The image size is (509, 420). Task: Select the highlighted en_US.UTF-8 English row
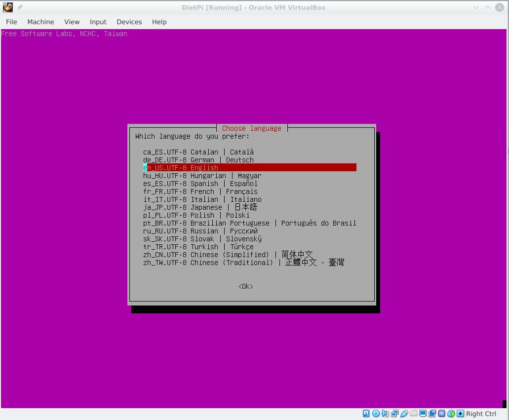(250, 167)
